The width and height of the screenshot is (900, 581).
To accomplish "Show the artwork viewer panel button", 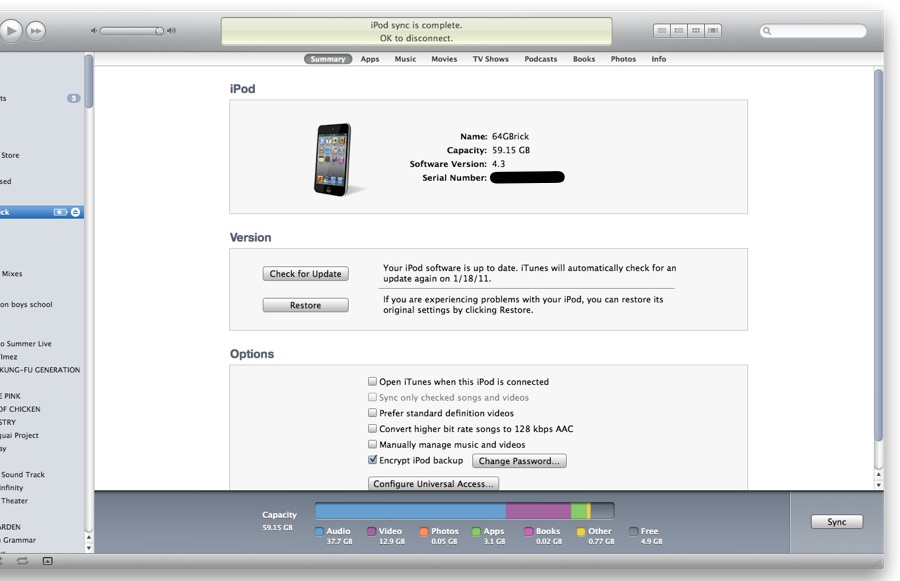I will click(x=48, y=561).
